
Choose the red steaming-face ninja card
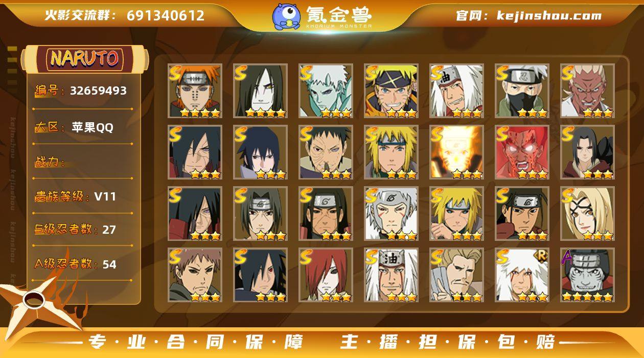pos(522,152)
